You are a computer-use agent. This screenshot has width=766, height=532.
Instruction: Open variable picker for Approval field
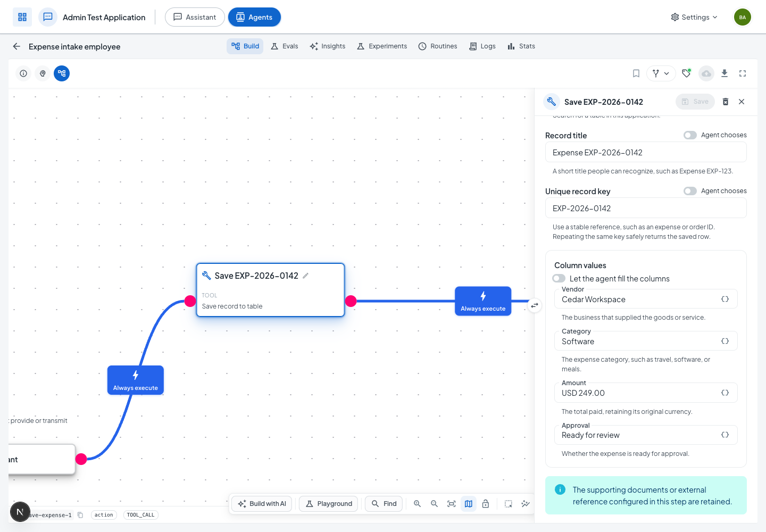(x=725, y=435)
